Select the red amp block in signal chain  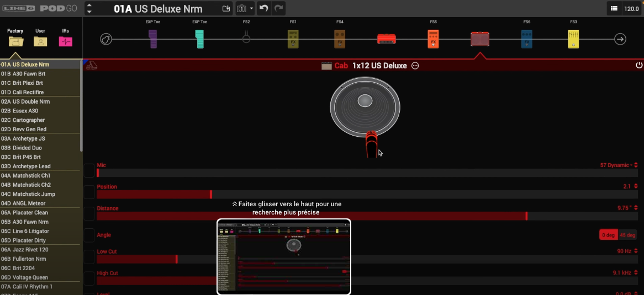pyautogui.click(x=386, y=39)
